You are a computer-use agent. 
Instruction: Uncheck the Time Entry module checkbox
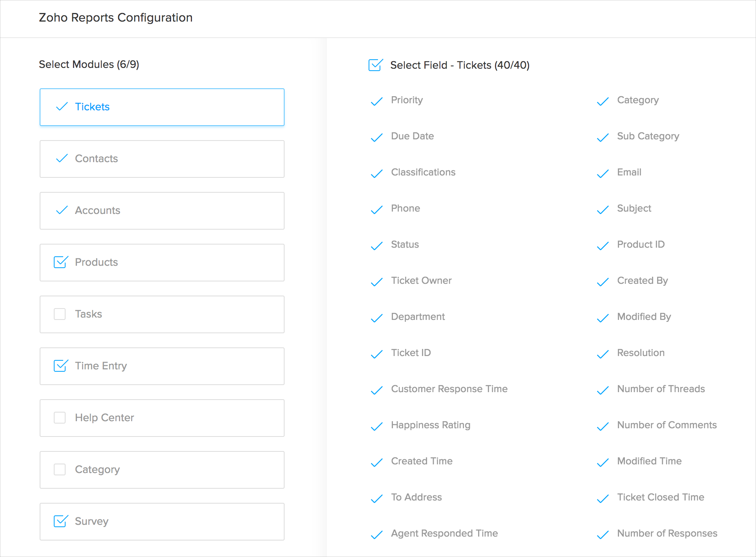coord(60,366)
